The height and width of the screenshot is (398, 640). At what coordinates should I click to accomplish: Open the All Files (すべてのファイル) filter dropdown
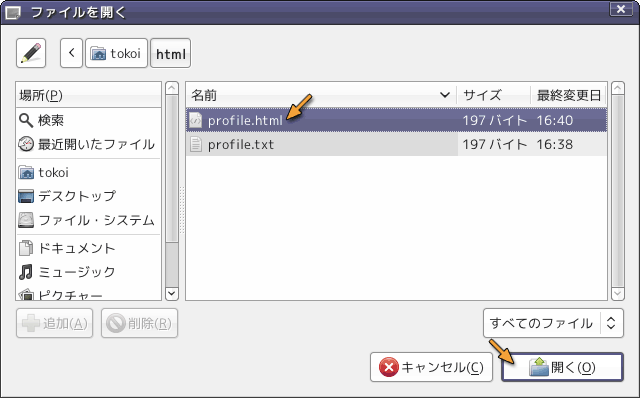(x=553, y=323)
